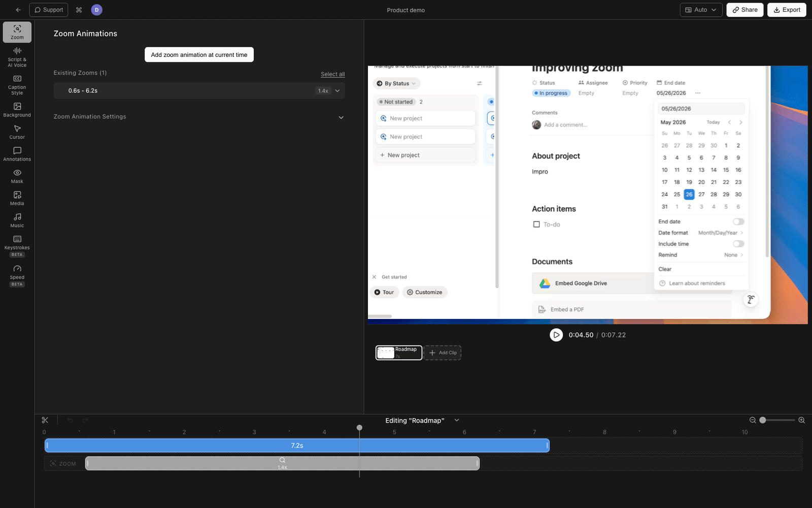Viewport: 812px width, 508px height.
Task: Check the To-do checkbox
Action: (x=536, y=224)
